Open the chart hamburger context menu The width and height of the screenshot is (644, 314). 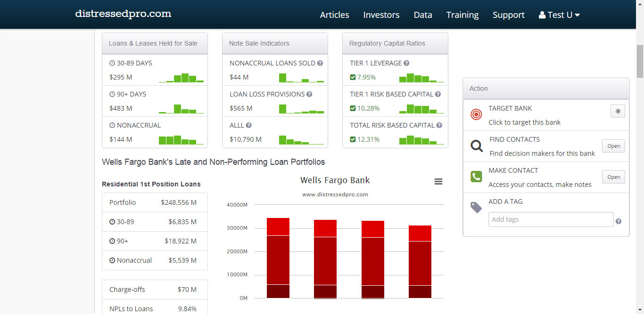(438, 182)
